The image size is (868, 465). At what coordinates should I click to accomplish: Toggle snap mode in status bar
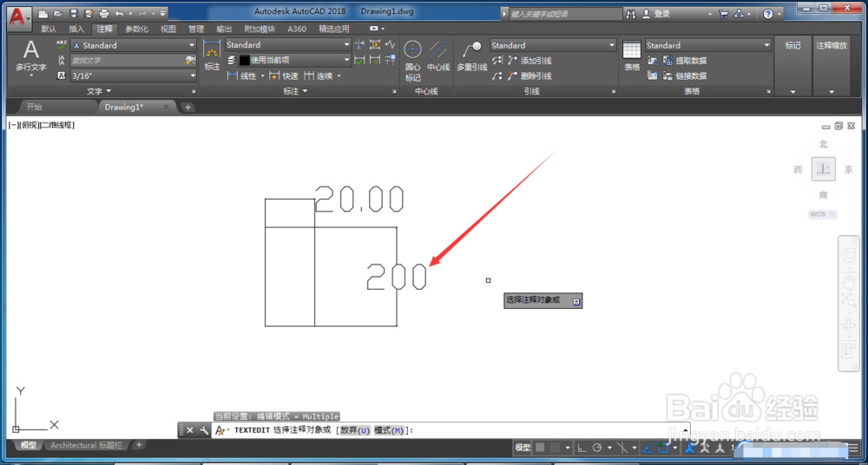click(556, 448)
